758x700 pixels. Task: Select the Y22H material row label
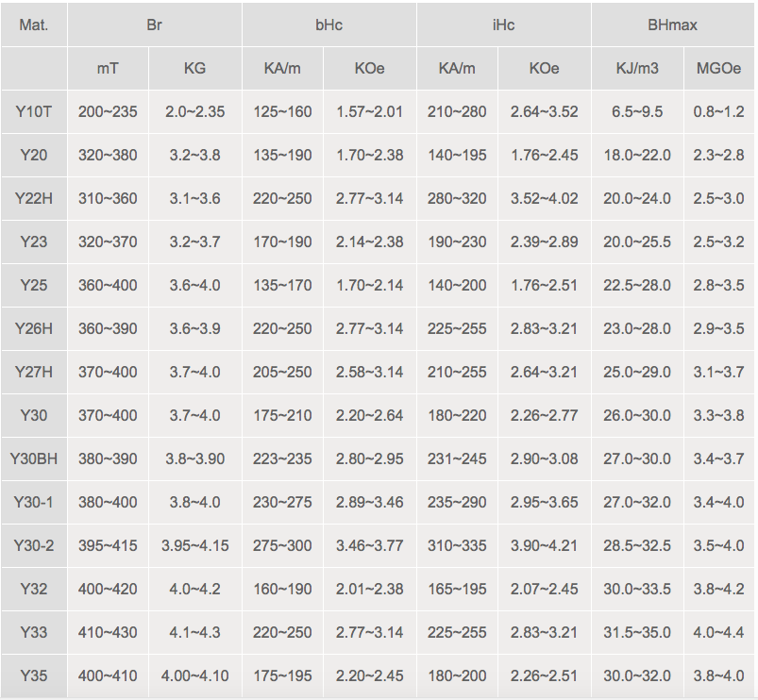pyautogui.click(x=33, y=199)
